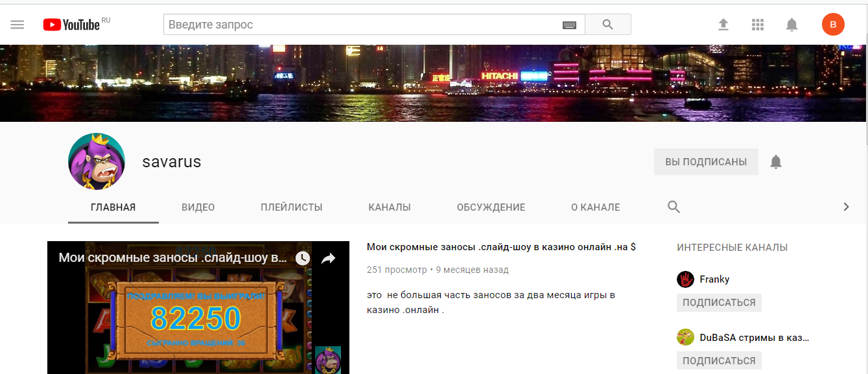Click the gorilla watermark in video corner
This screenshot has height=374, width=868.
click(328, 360)
